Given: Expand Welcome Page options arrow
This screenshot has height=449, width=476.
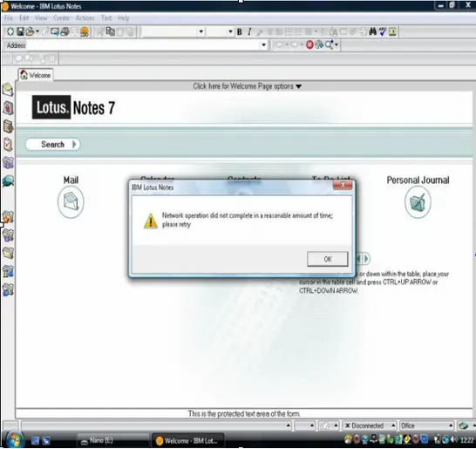Looking at the screenshot, I should coord(299,86).
